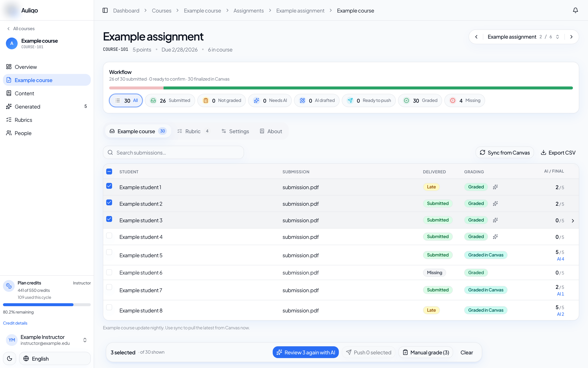This screenshot has width=588, height=368.
Task: Click the workflow progress bar
Action: coord(341,88)
